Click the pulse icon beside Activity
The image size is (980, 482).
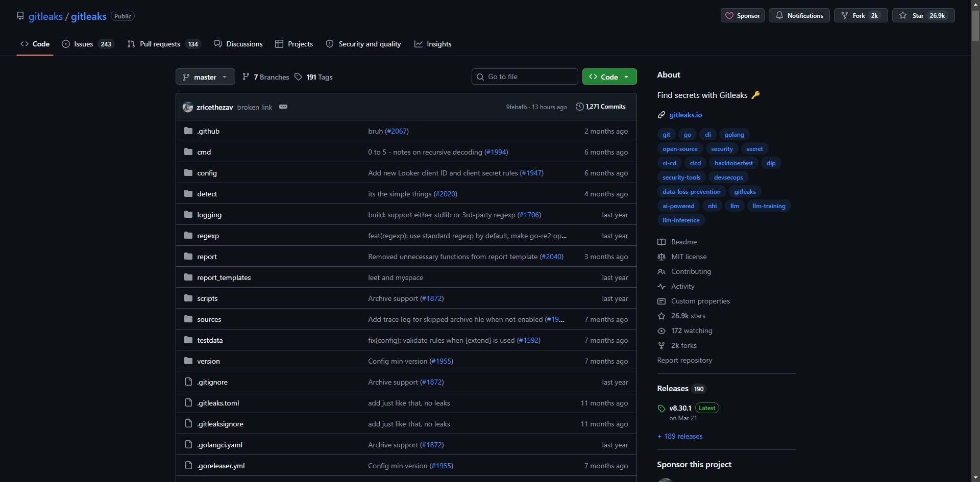[661, 286]
